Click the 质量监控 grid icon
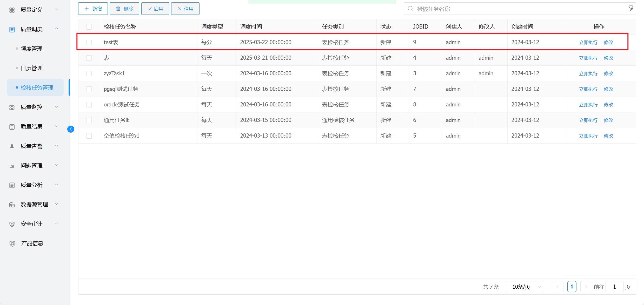Screen dimensions: 644x305 [12, 107]
